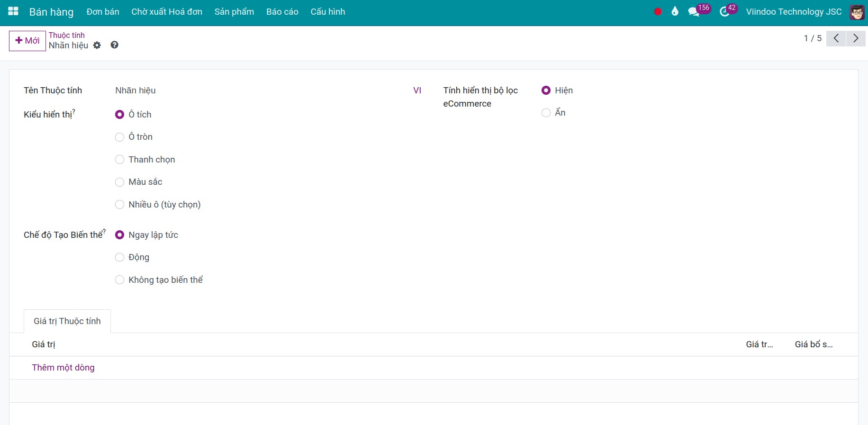
Task: Click the help question mark icon
Action: pyautogui.click(x=114, y=45)
